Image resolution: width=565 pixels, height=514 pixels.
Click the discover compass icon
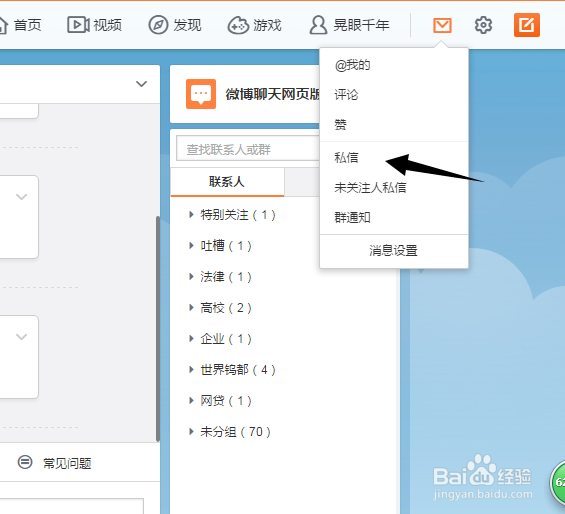click(158, 25)
